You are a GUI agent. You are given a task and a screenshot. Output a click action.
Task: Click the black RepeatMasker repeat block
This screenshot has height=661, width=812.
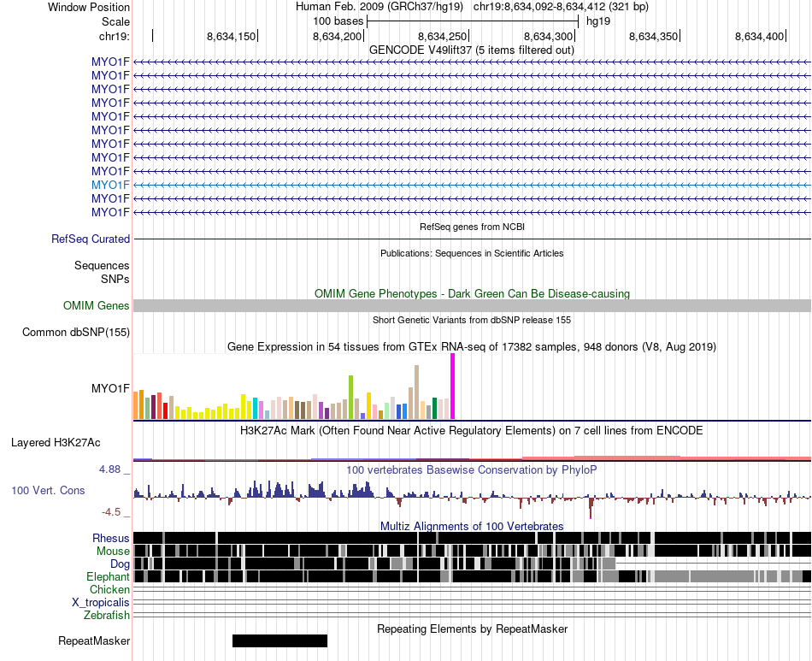pos(279,640)
